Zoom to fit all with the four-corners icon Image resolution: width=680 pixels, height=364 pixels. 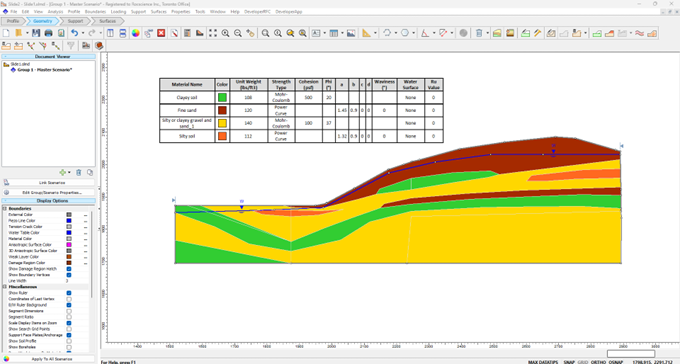pyautogui.click(x=212, y=33)
